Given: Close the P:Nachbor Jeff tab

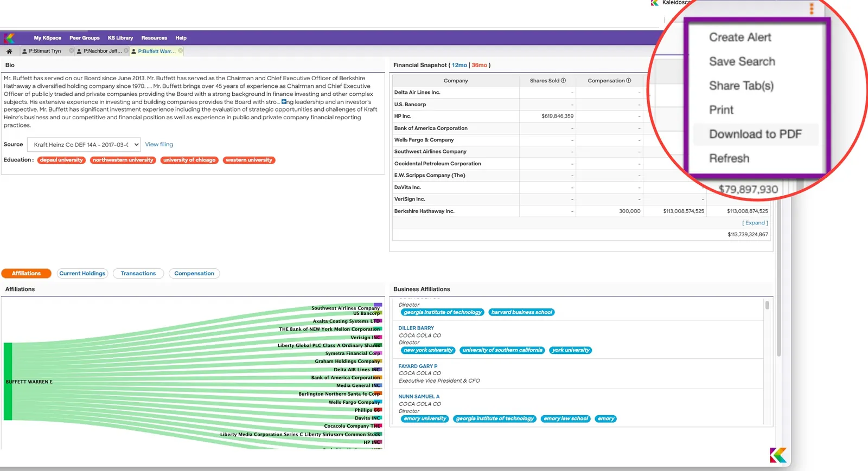Looking at the screenshot, I should tap(126, 51).
